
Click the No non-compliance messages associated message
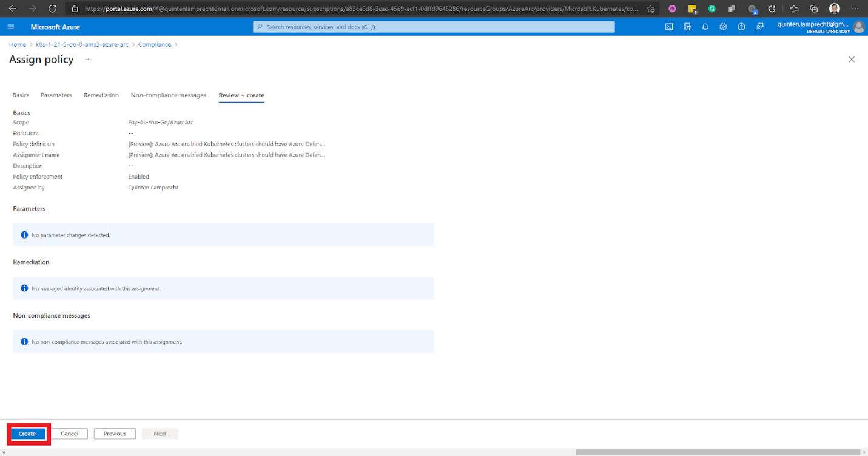pos(107,342)
